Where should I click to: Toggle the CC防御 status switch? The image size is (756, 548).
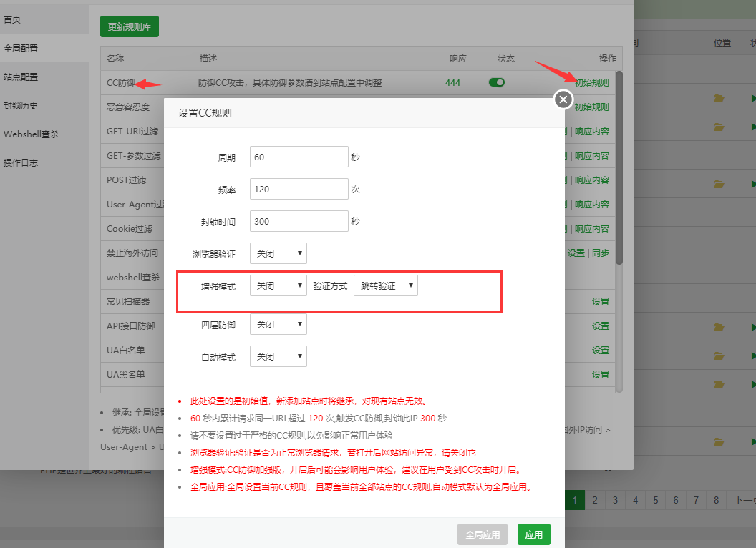pos(496,82)
